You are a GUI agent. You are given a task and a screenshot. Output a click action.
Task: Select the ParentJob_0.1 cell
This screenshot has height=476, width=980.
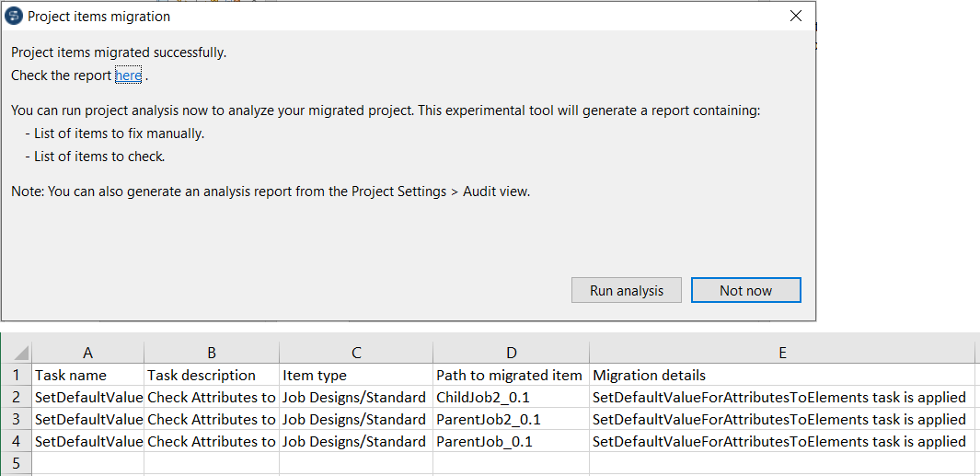tap(511, 441)
